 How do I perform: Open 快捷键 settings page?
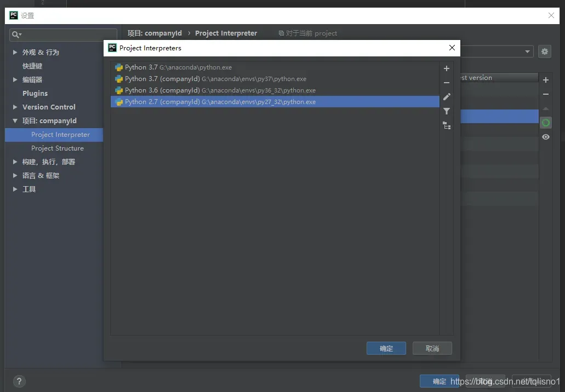(x=32, y=66)
